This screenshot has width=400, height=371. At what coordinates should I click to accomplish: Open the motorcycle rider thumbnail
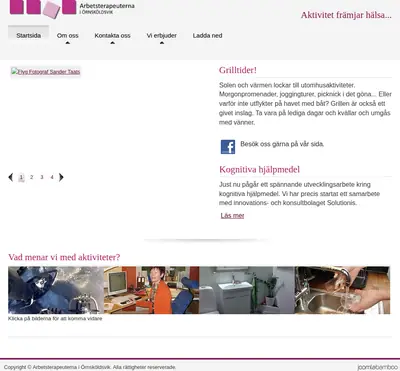[x=56, y=290]
